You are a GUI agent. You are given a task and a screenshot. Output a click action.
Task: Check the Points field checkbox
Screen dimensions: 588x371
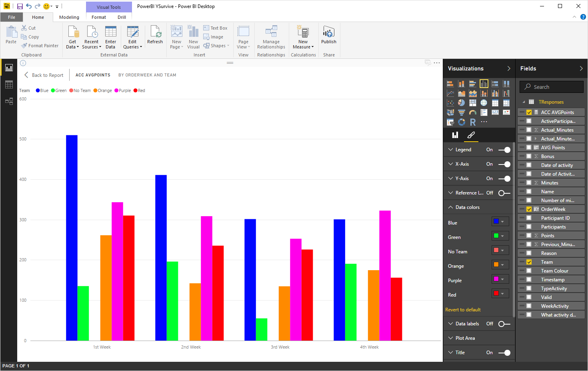(529, 235)
